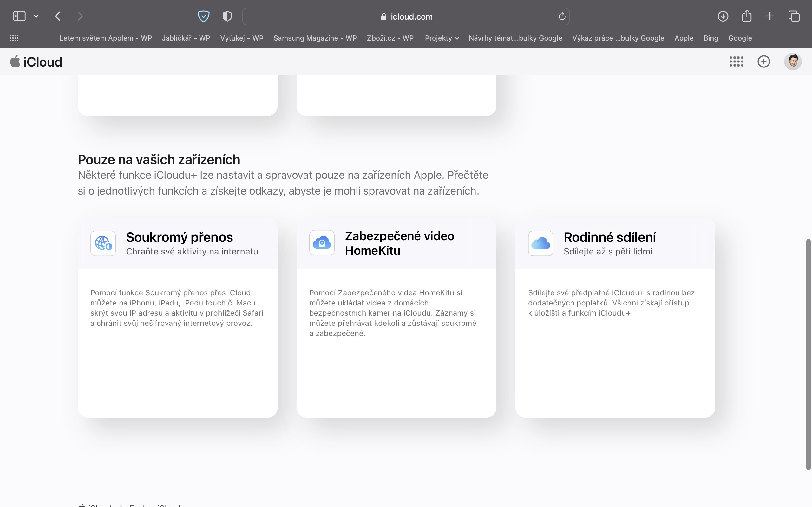Viewport: 812px width, 507px height.
Task: Click the AdGuard shield extension icon
Action: point(203,16)
